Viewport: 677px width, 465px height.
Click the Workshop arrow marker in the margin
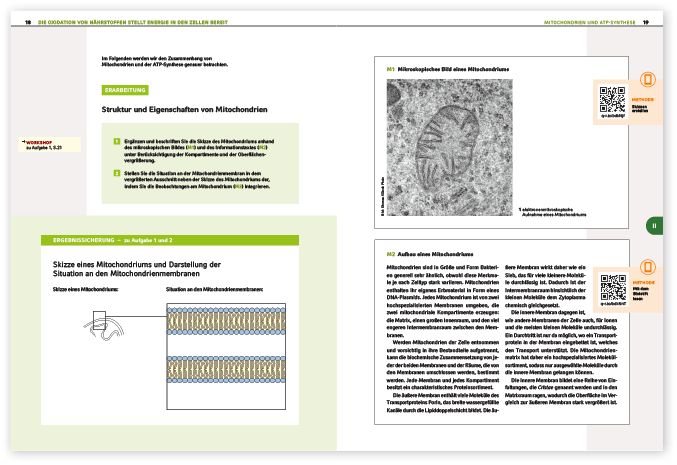(24, 142)
